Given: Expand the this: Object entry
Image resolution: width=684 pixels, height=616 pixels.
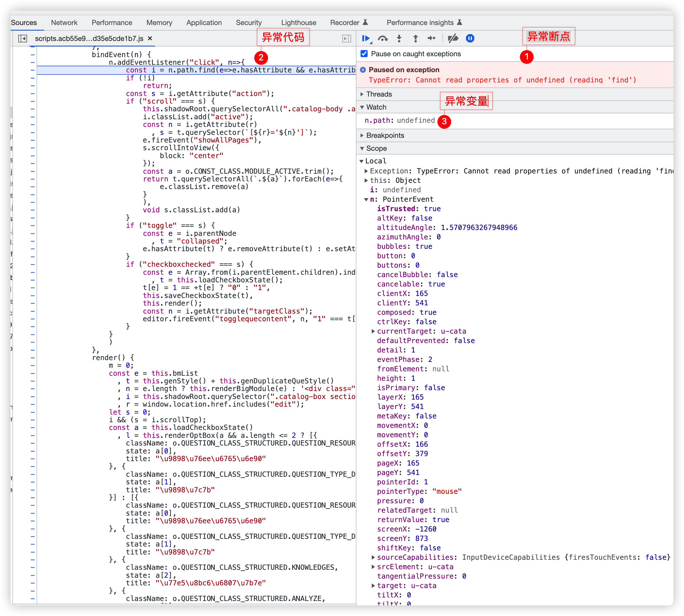Looking at the screenshot, I should click(366, 181).
